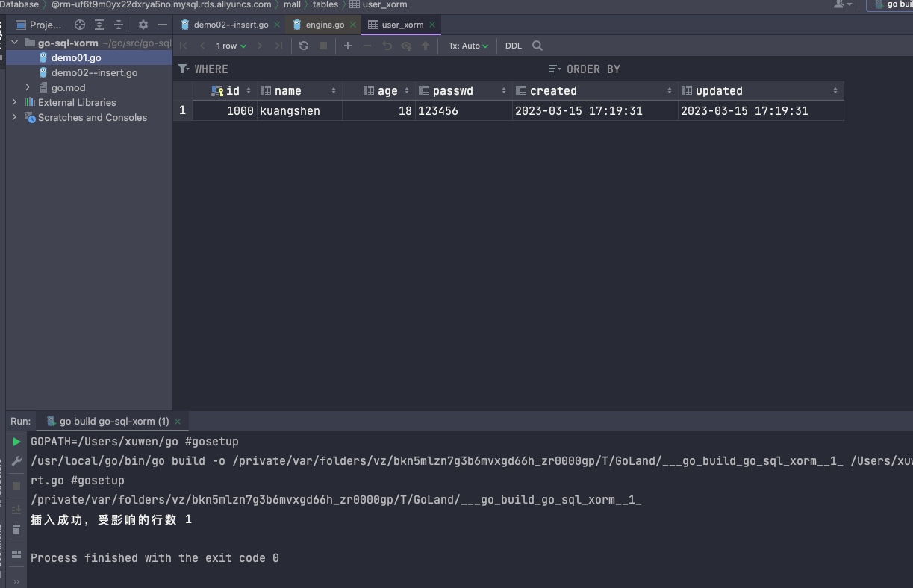Close the user_xorm tab
Screen dimensions: 913x588
(432, 25)
